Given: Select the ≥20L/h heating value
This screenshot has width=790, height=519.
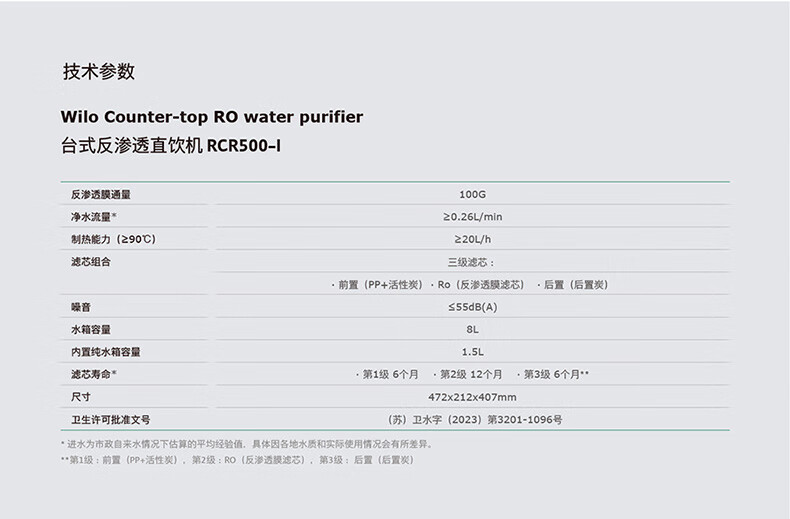Looking at the screenshot, I should pyautogui.click(x=472, y=239).
